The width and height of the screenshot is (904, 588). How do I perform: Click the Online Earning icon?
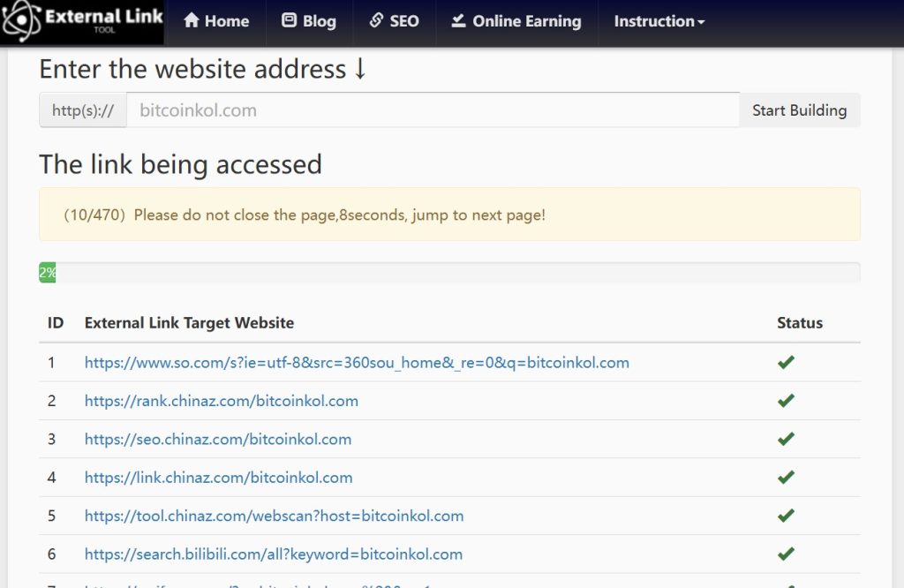point(458,21)
